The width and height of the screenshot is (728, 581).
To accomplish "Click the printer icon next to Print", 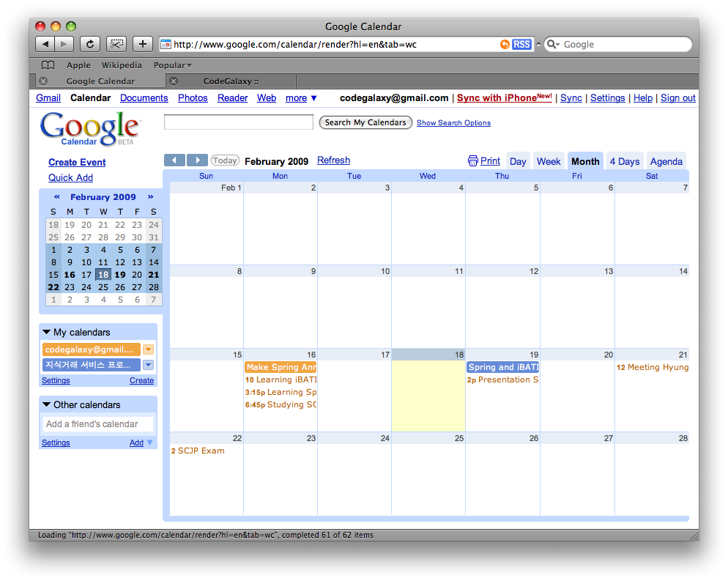I will tap(472, 160).
